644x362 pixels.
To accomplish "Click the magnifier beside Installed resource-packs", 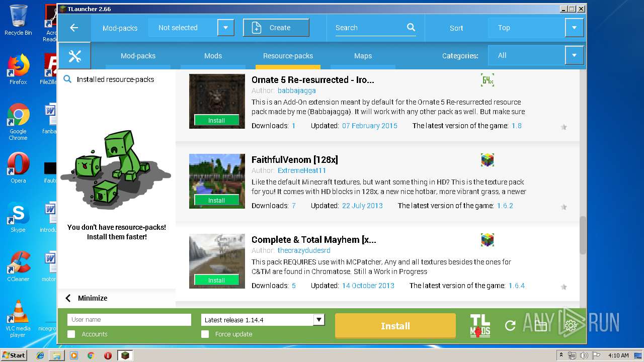I will 67,79.
